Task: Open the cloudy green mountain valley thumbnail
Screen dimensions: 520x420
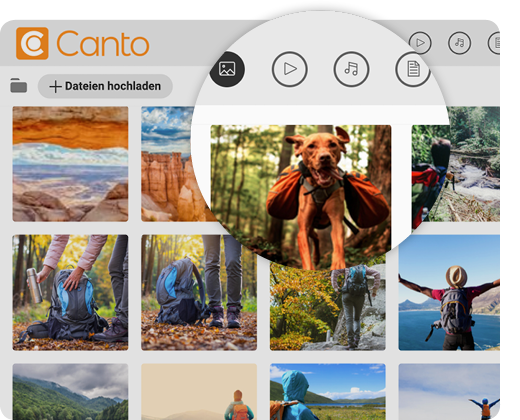Action: [70, 392]
